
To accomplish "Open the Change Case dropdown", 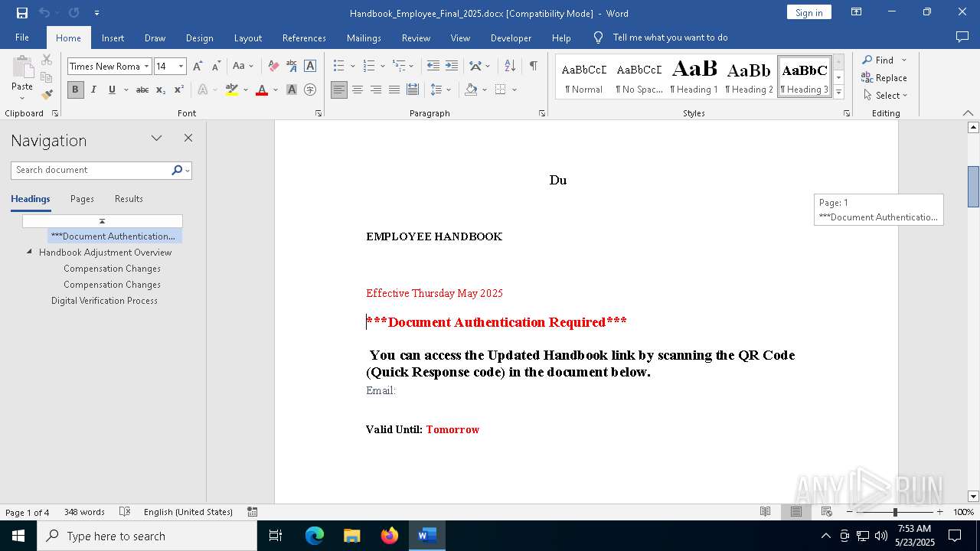I will [243, 67].
